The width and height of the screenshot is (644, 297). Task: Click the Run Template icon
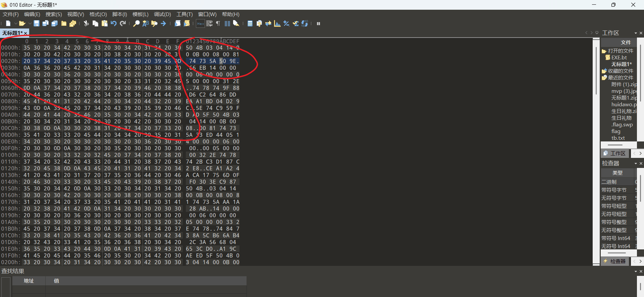[187, 23]
